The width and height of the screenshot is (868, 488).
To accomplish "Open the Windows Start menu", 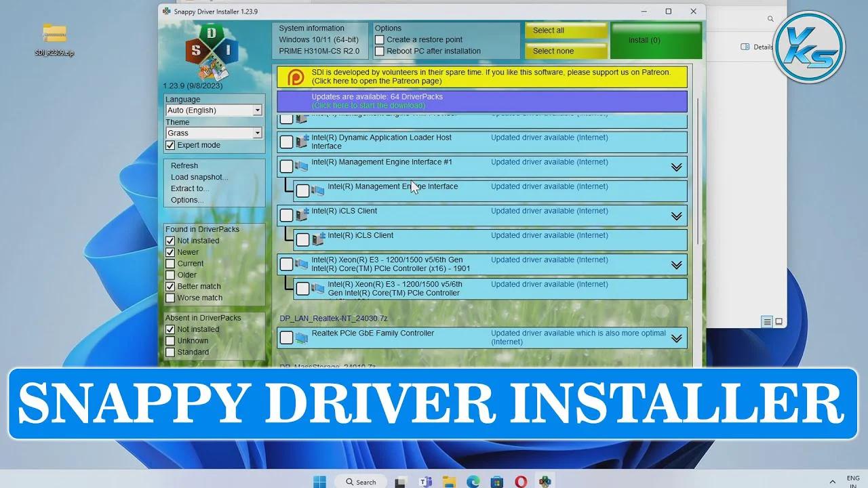I will [319, 481].
